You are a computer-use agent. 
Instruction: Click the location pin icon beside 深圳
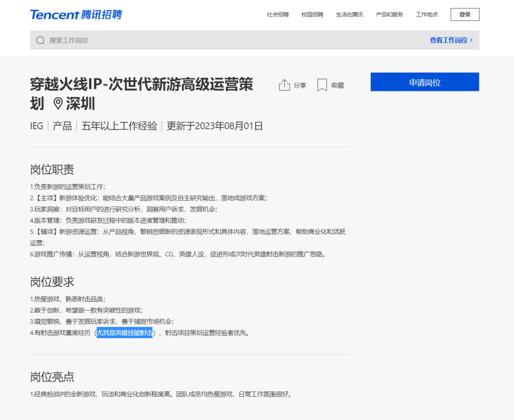(x=58, y=104)
